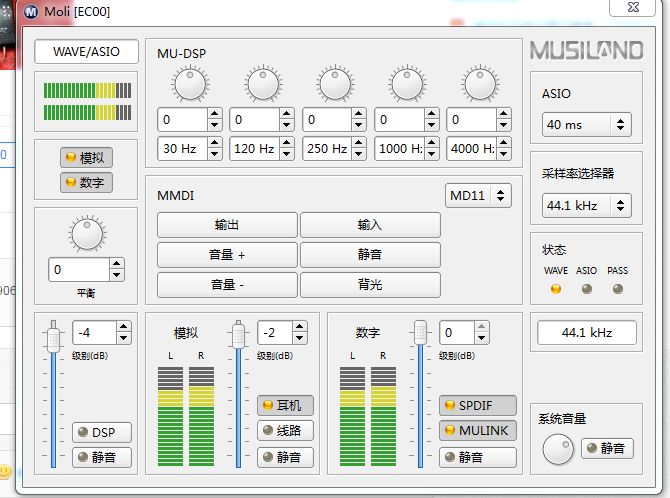The width and height of the screenshot is (670, 498).
Task: Mute the main channel below DSP
Action: point(102,457)
